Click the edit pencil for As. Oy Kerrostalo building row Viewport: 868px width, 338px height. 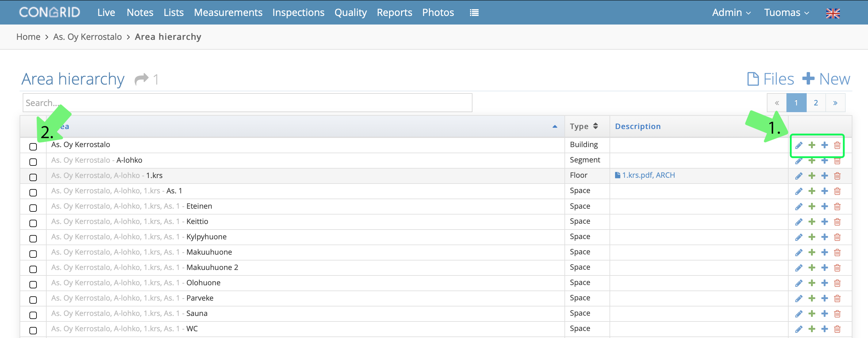pyautogui.click(x=799, y=145)
